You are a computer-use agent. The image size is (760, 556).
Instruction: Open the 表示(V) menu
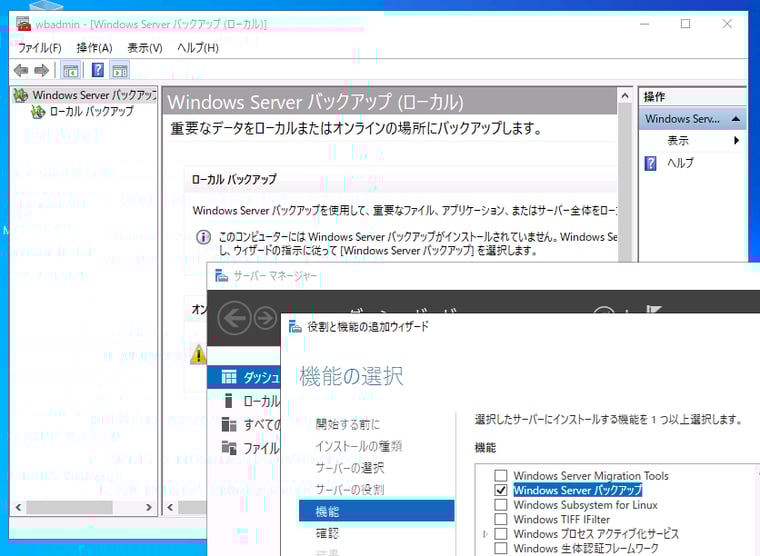coord(145,48)
